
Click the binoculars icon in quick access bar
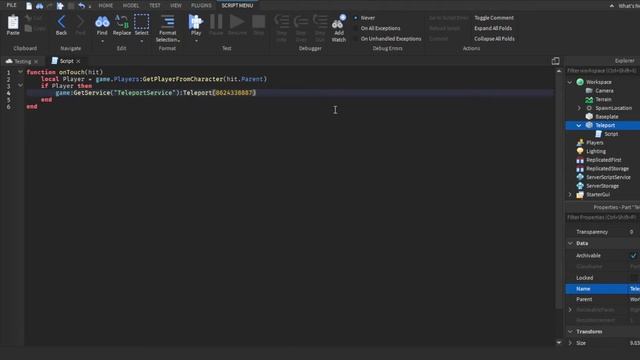tap(40, 6)
